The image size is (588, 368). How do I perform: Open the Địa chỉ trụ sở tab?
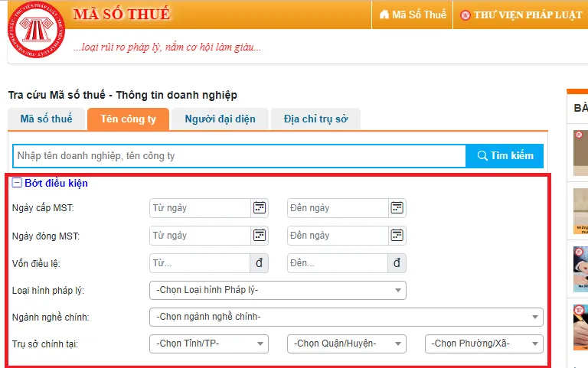pyautogui.click(x=315, y=119)
